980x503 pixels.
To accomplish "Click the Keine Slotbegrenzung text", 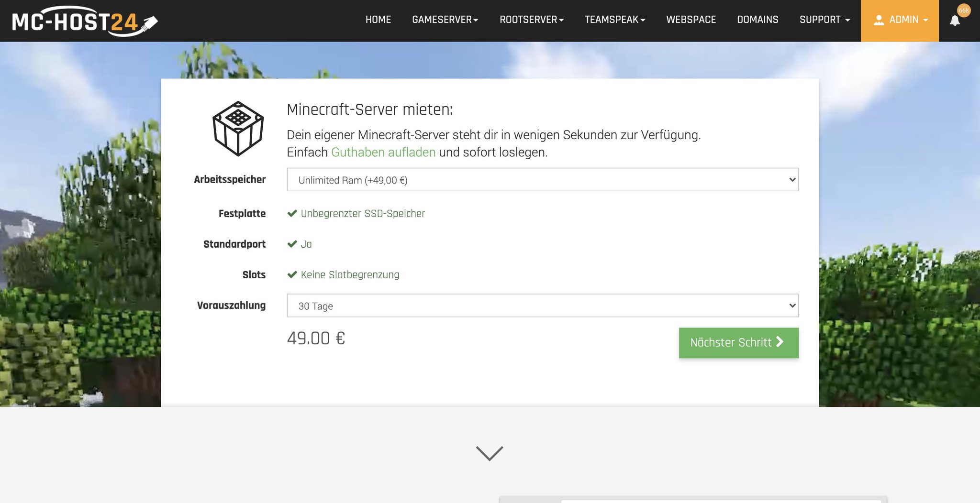I will click(350, 275).
